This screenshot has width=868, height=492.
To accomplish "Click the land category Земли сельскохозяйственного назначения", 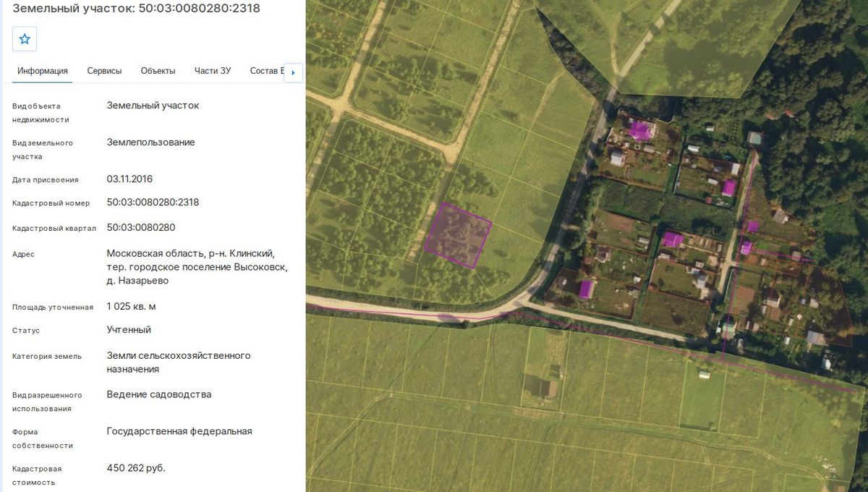I will (179, 362).
